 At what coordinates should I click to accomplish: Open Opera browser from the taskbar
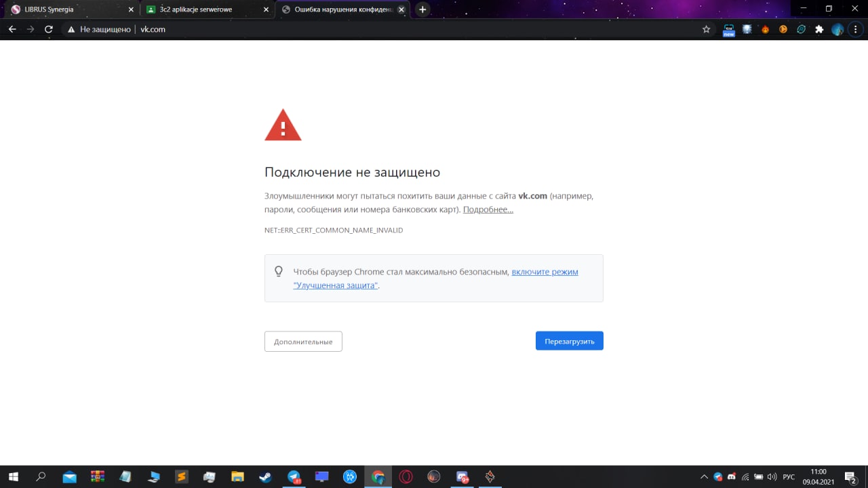(x=406, y=476)
